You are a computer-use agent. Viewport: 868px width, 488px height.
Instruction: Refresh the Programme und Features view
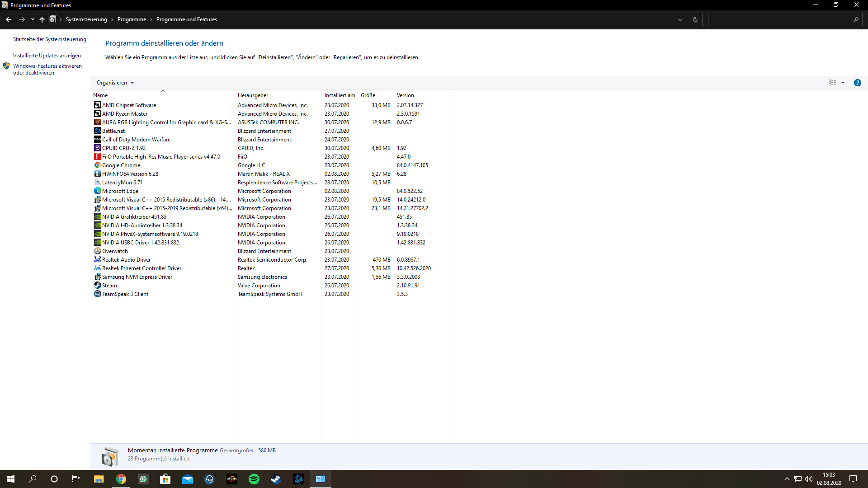tap(695, 19)
